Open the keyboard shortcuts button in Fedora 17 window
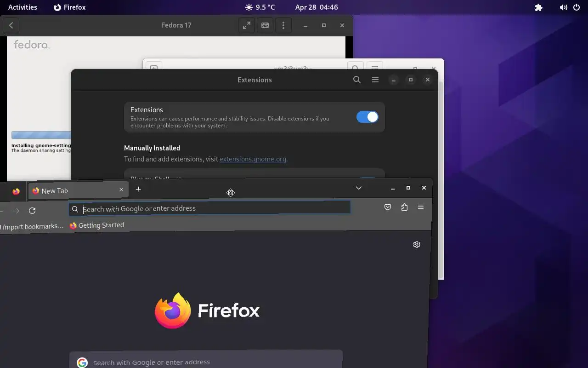Image resolution: width=588 pixels, height=368 pixels. [x=265, y=25]
